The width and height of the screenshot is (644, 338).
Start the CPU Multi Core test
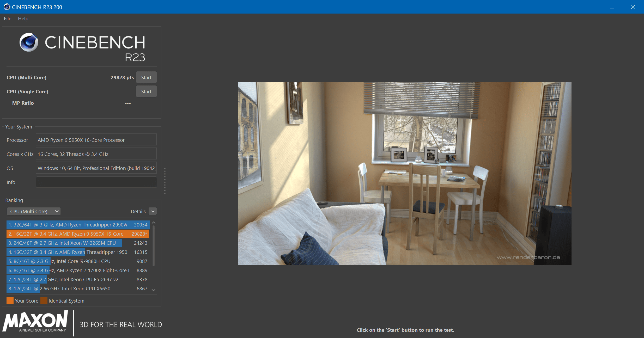pyautogui.click(x=146, y=77)
